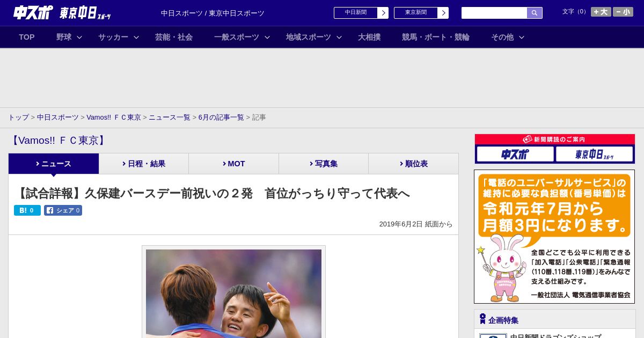
Task: Click the Facebook シェア button
Action: click(x=63, y=210)
